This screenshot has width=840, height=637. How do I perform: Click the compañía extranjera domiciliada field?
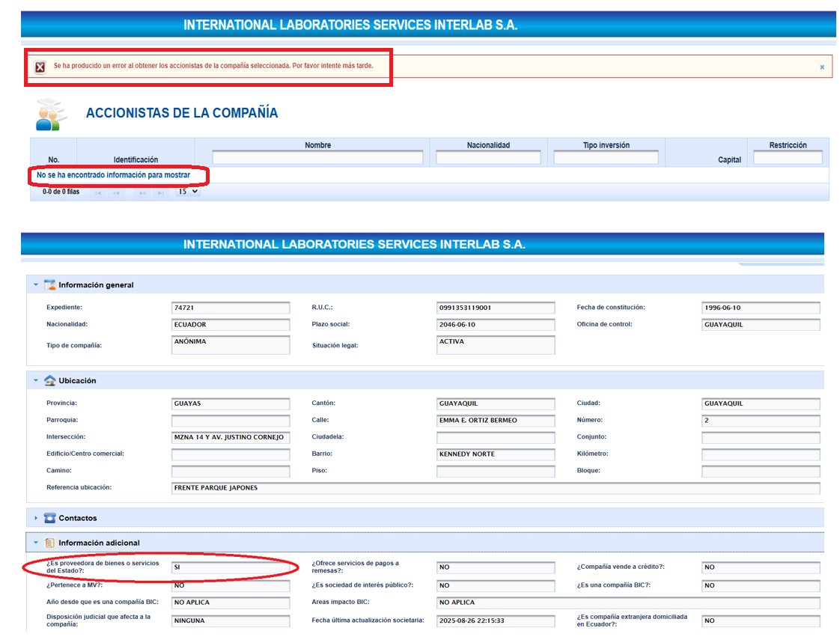761,621
